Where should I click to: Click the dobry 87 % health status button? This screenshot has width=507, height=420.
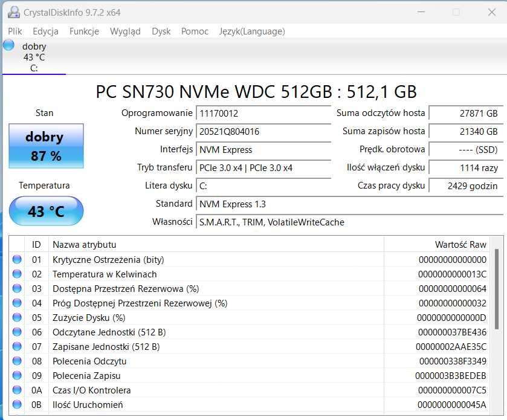click(x=47, y=146)
